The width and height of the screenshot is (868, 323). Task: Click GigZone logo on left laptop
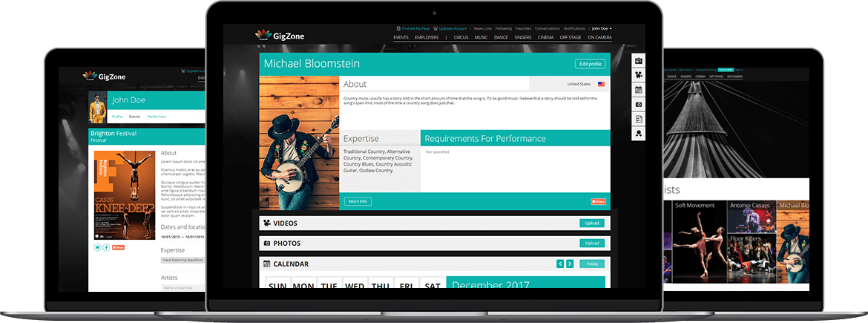(104, 76)
